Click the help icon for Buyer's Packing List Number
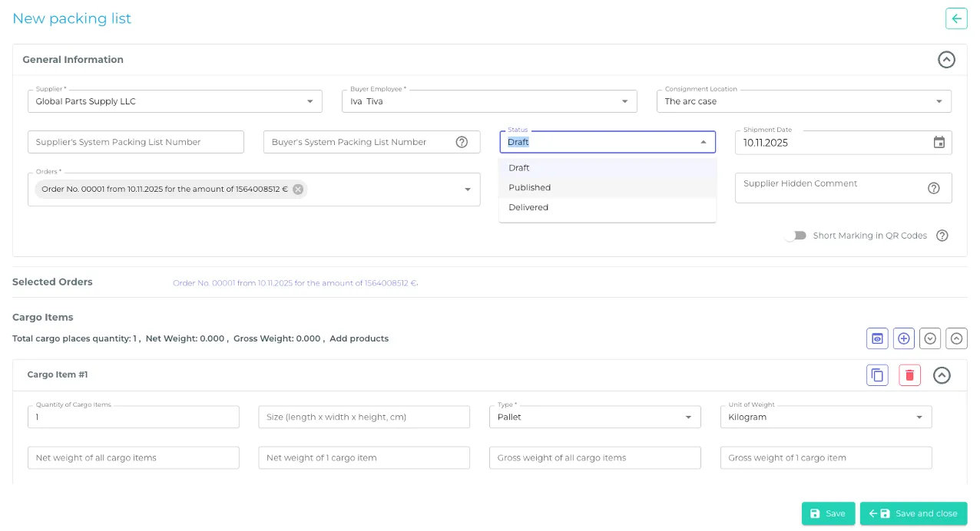980x531 pixels. tap(462, 142)
